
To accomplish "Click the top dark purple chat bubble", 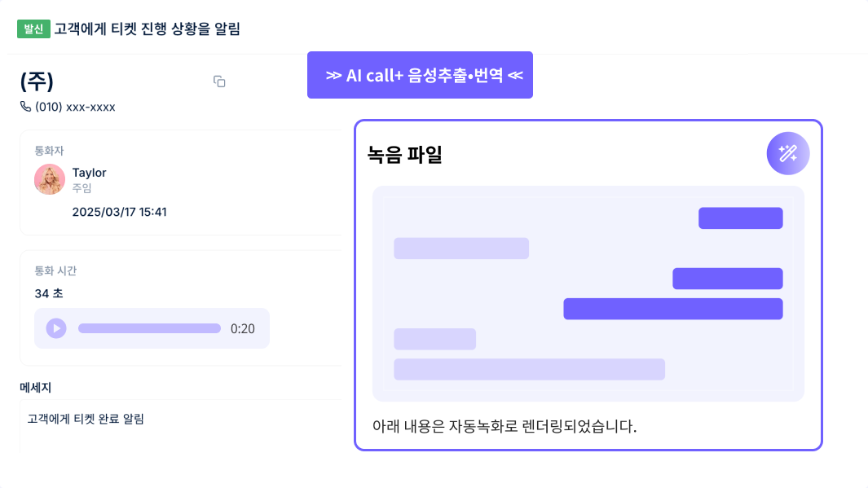I will tap(740, 218).
